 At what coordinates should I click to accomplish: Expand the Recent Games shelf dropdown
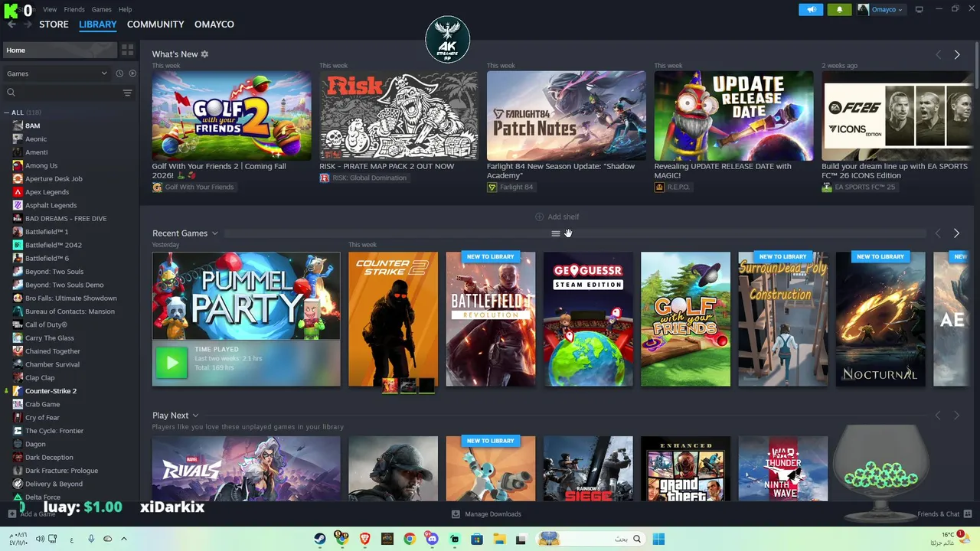(x=215, y=233)
